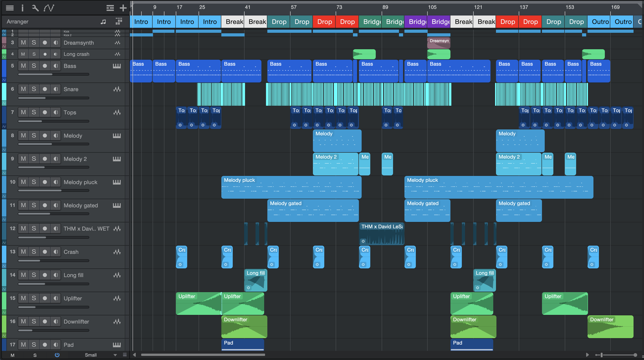
Task: Arm record on the Snare track
Action: [x=45, y=89]
